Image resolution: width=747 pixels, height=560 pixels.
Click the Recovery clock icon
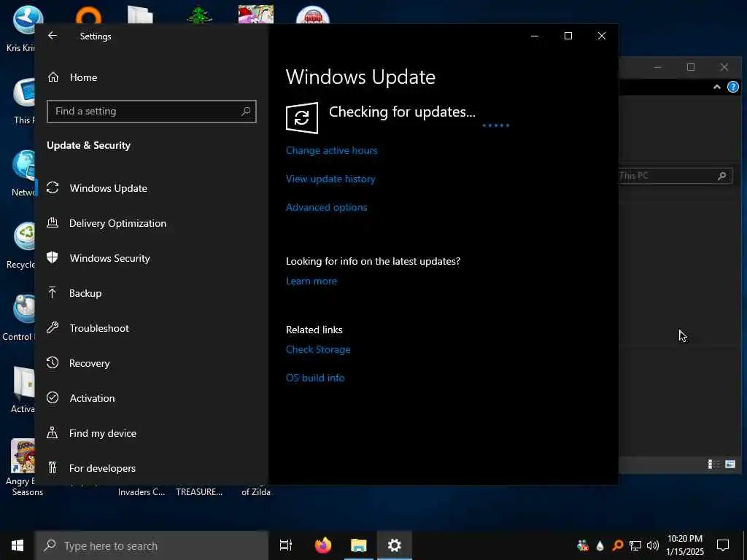[53, 363]
